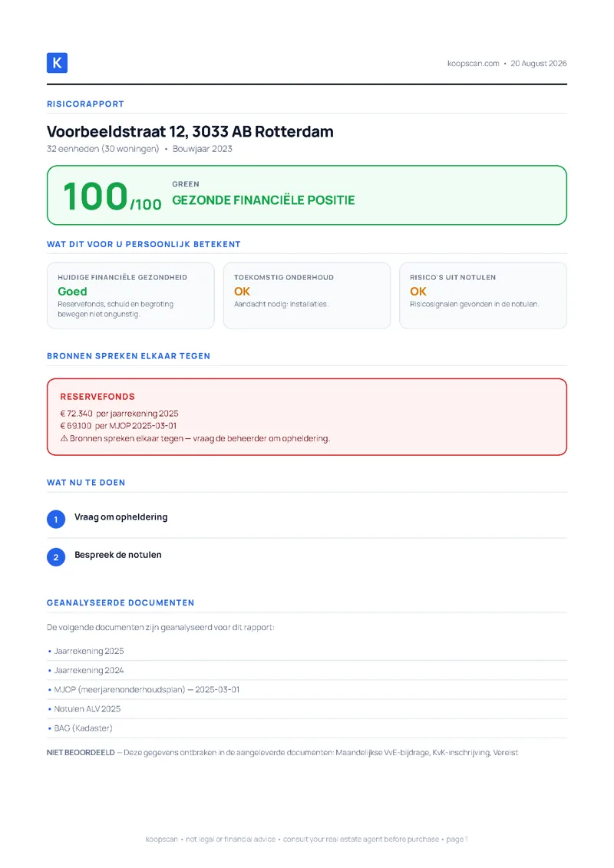Open the Toekomstig onderhoud card

(x=307, y=295)
